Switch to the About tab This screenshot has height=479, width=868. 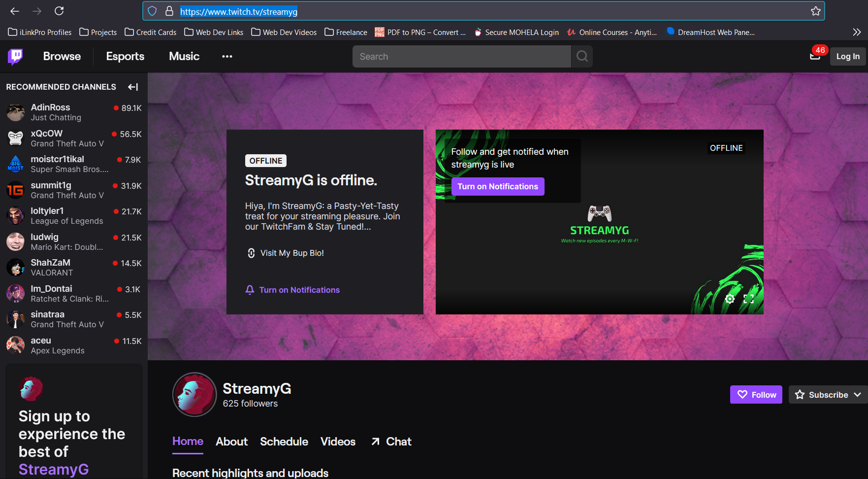(231, 442)
